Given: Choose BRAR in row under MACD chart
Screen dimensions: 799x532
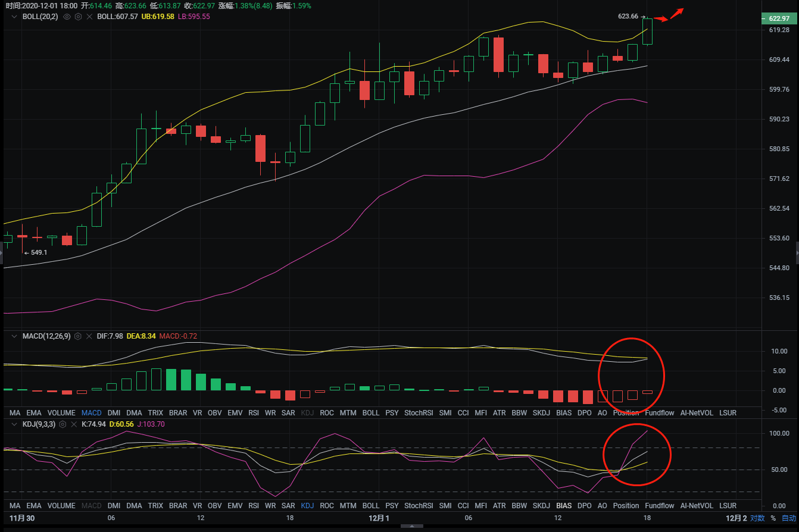Looking at the screenshot, I should tap(178, 412).
